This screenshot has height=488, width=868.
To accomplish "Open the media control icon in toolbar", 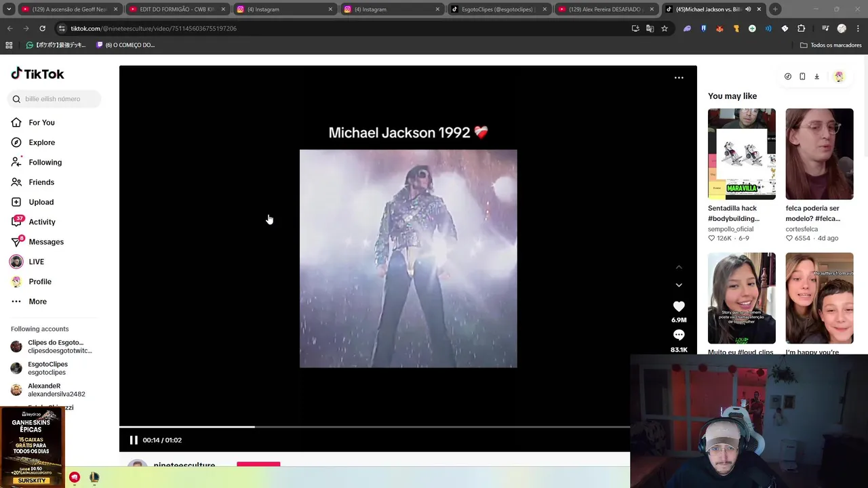I will [x=825, y=28].
